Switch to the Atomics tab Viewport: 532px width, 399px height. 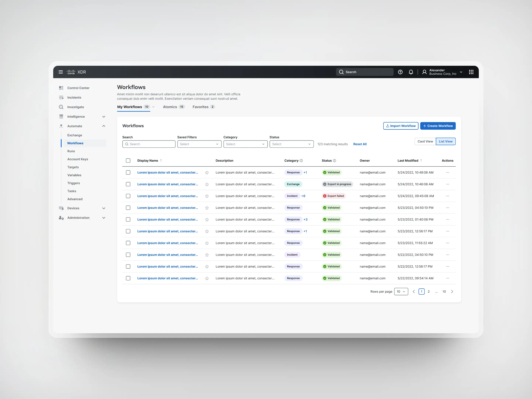pyautogui.click(x=170, y=107)
